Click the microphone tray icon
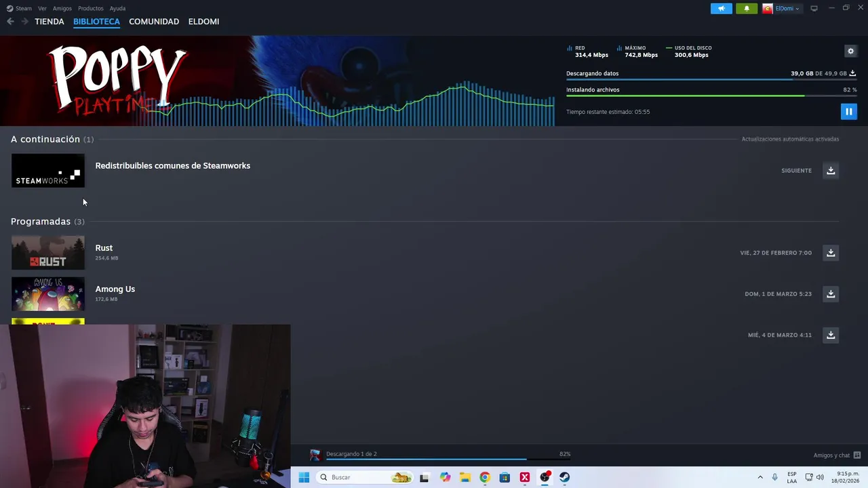Viewport: 868px width, 488px height. pyautogui.click(x=774, y=477)
